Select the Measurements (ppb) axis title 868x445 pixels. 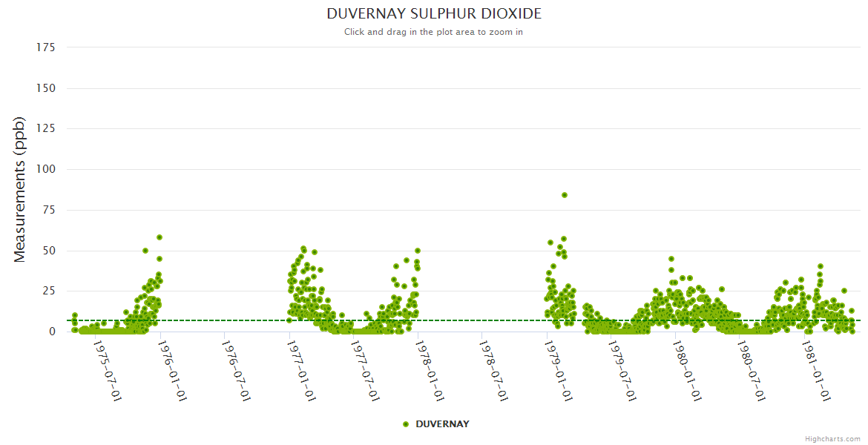[20, 189]
